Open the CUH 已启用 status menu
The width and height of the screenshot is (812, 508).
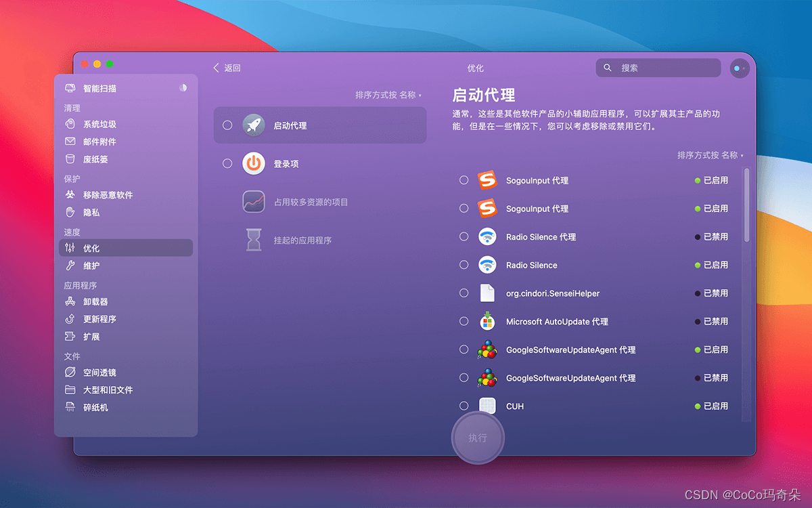coord(711,406)
